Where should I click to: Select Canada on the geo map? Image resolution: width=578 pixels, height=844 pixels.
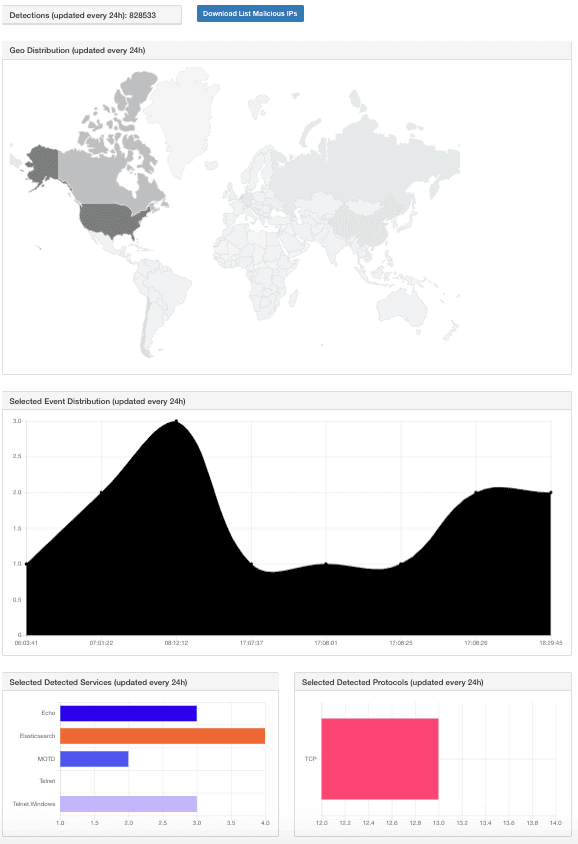116,161
